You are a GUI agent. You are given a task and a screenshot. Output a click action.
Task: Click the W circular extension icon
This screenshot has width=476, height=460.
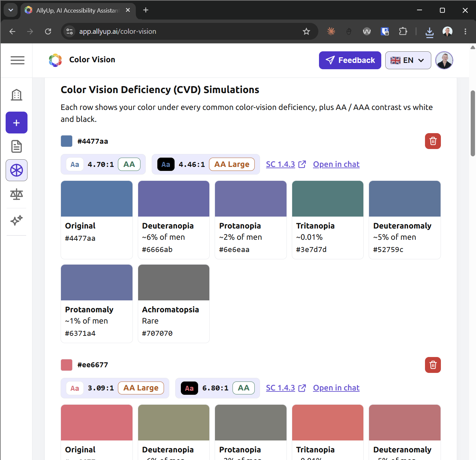(367, 31)
